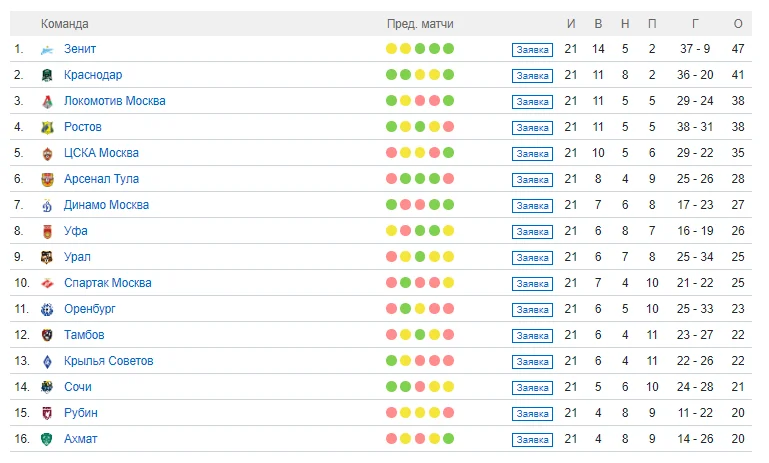The height and width of the screenshot is (463, 769).
Task: Click the Сочи club crest
Action: (47, 387)
